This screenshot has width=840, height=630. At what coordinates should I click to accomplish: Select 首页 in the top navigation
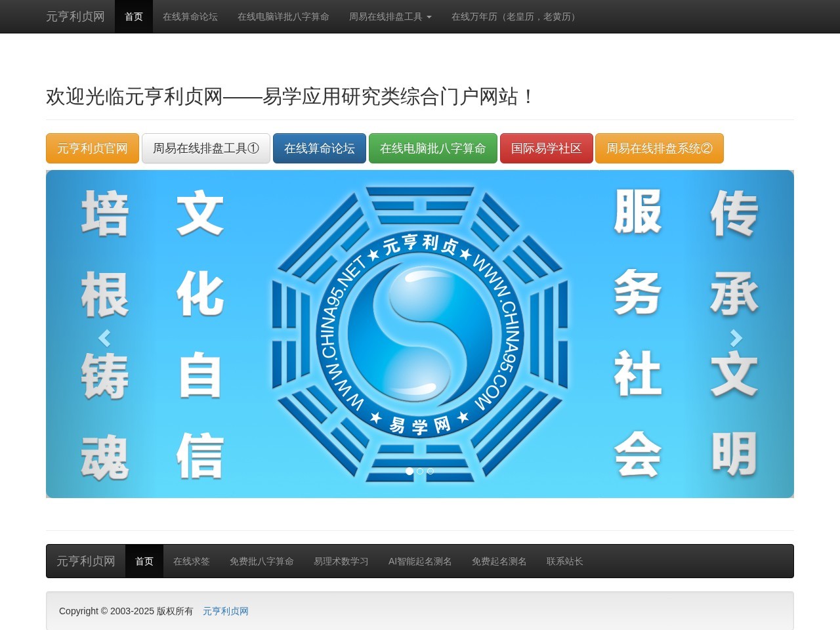click(x=133, y=17)
